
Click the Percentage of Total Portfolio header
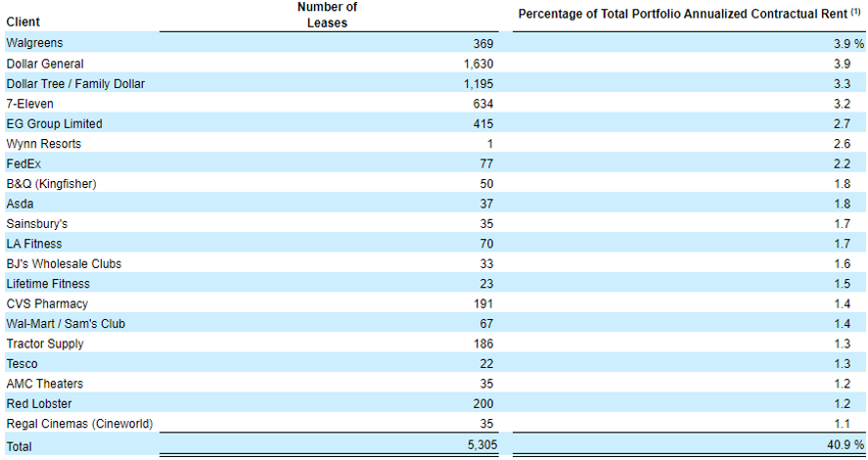689,14
